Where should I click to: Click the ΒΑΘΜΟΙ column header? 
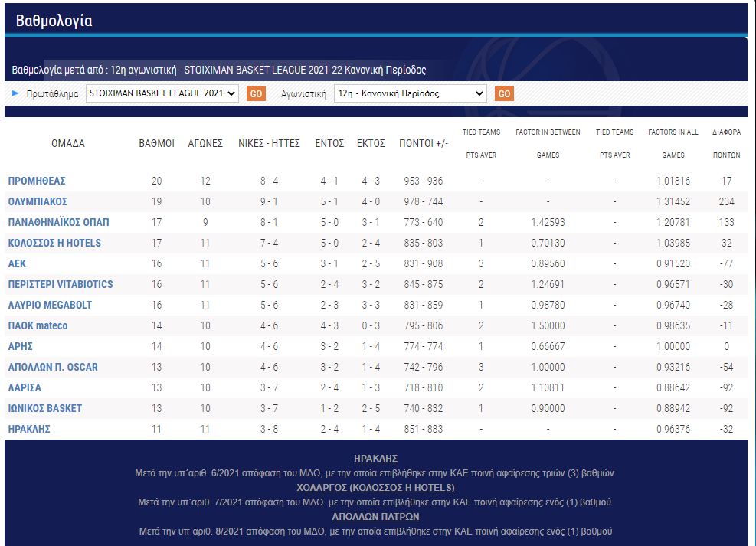point(156,143)
